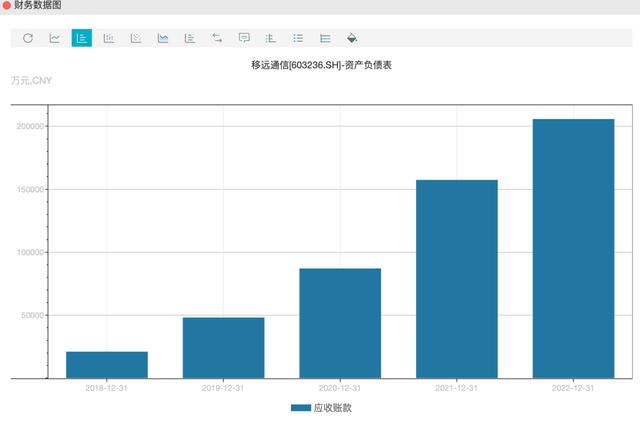Image resolution: width=640 pixels, height=422 pixels.
Task: Click the 应收账款 legend color swatch
Action: pos(301,408)
